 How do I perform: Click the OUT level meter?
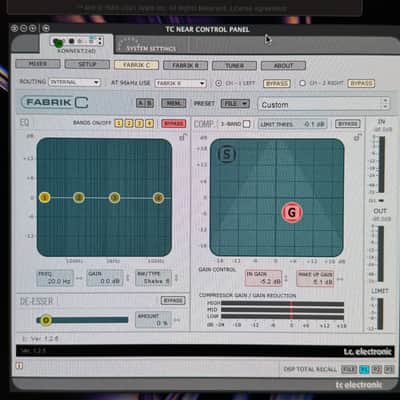(380, 254)
